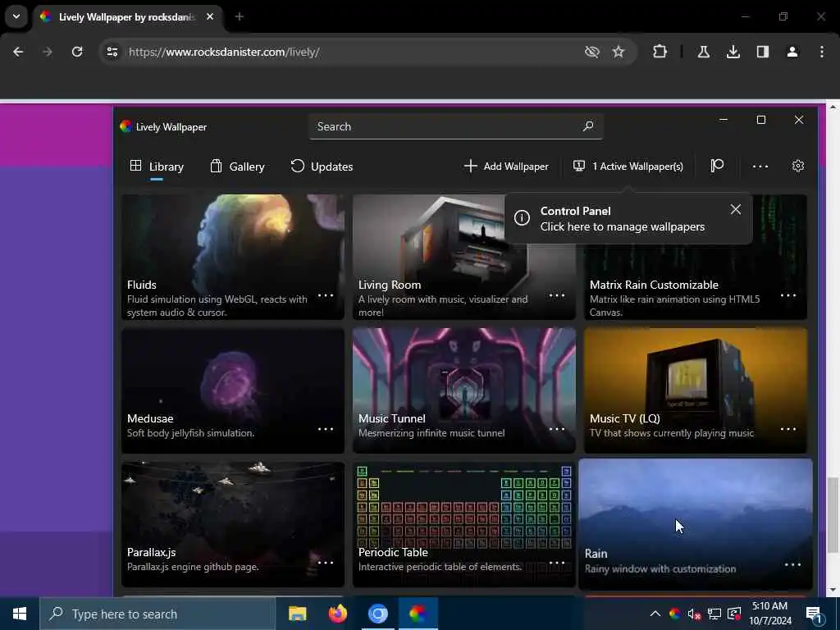Show hidden system tray icons
This screenshot has height=630, width=840.
pyautogui.click(x=655, y=614)
